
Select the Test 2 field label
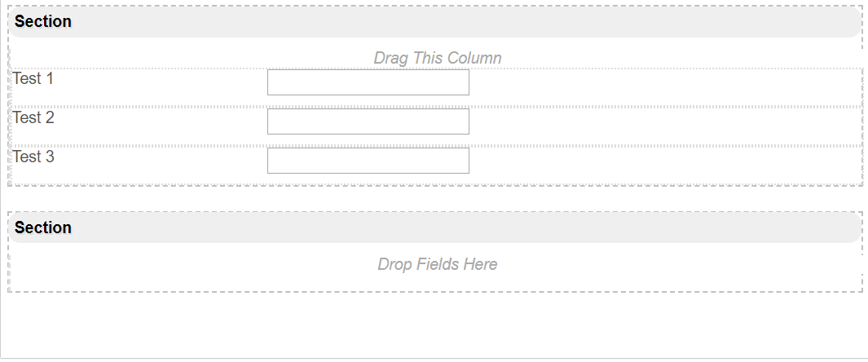pyautogui.click(x=33, y=118)
